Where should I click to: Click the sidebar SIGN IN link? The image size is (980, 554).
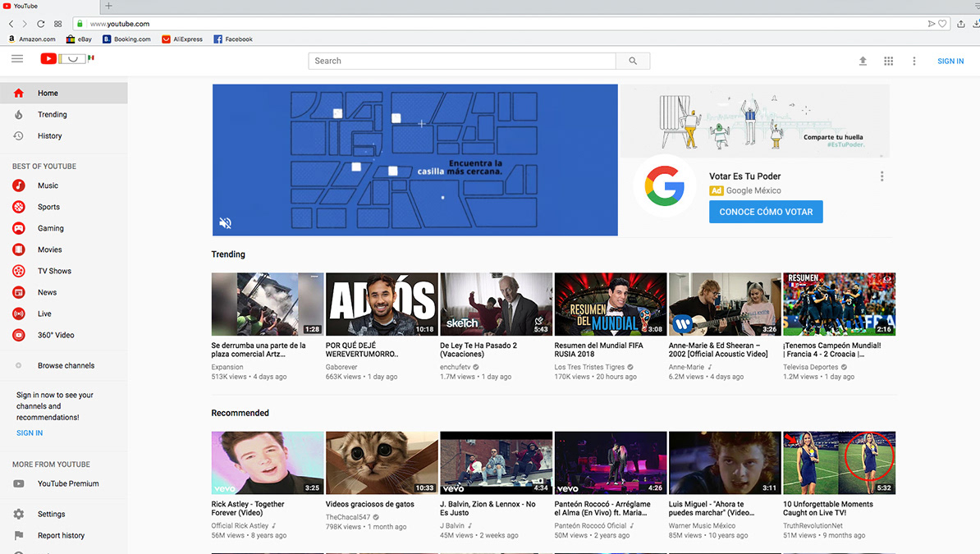(x=30, y=433)
